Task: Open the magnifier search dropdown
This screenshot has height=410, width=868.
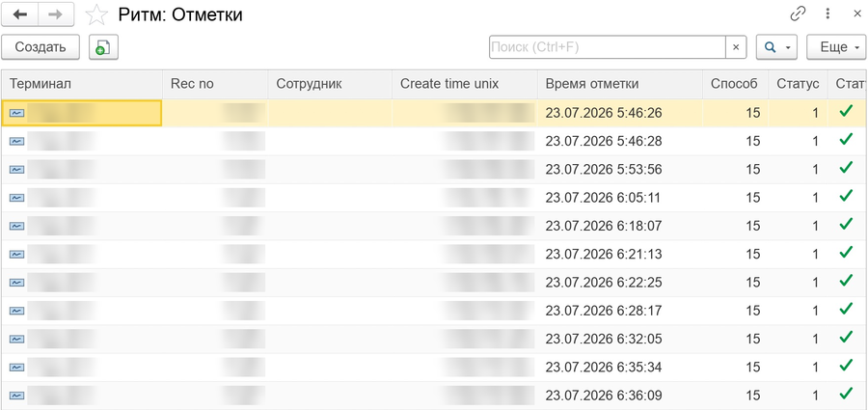Action: click(776, 47)
